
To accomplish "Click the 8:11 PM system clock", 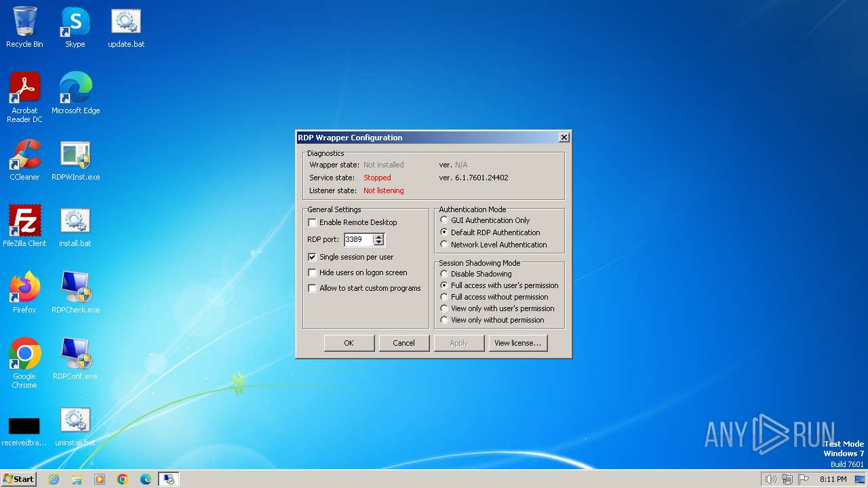I will pyautogui.click(x=833, y=479).
